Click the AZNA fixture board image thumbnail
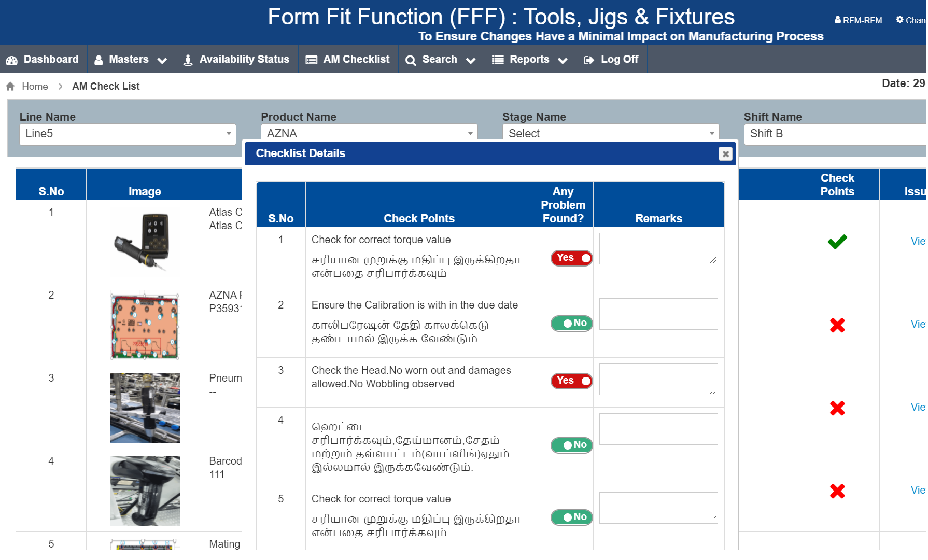This screenshot has height=560, width=928. [x=145, y=326]
